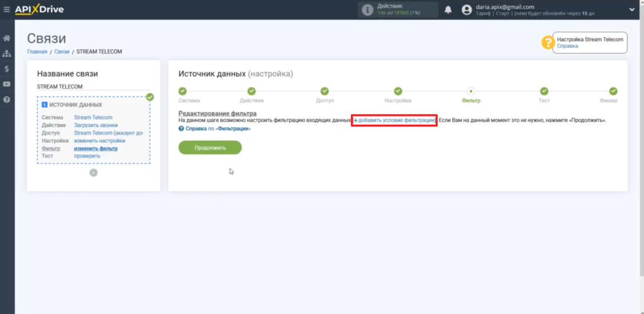Click the orange question mark help icon
Viewport: 644px width, 314px height.
[547, 42]
